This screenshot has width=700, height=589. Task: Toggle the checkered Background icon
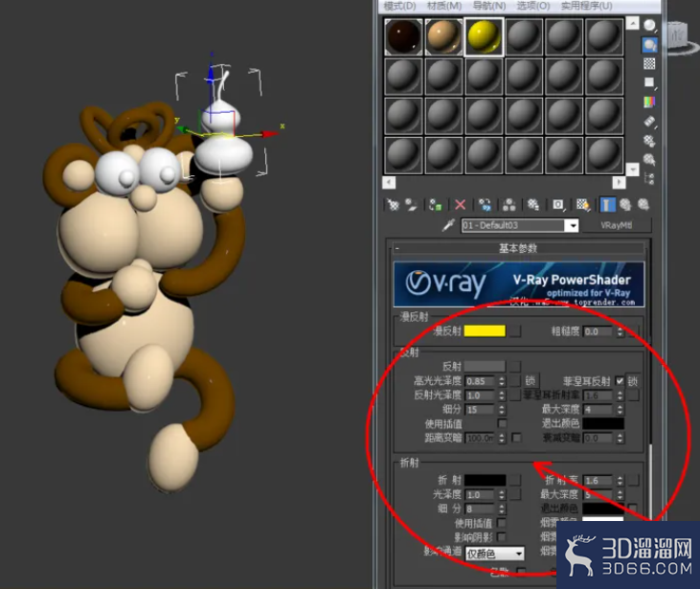click(x=649, y=64)
